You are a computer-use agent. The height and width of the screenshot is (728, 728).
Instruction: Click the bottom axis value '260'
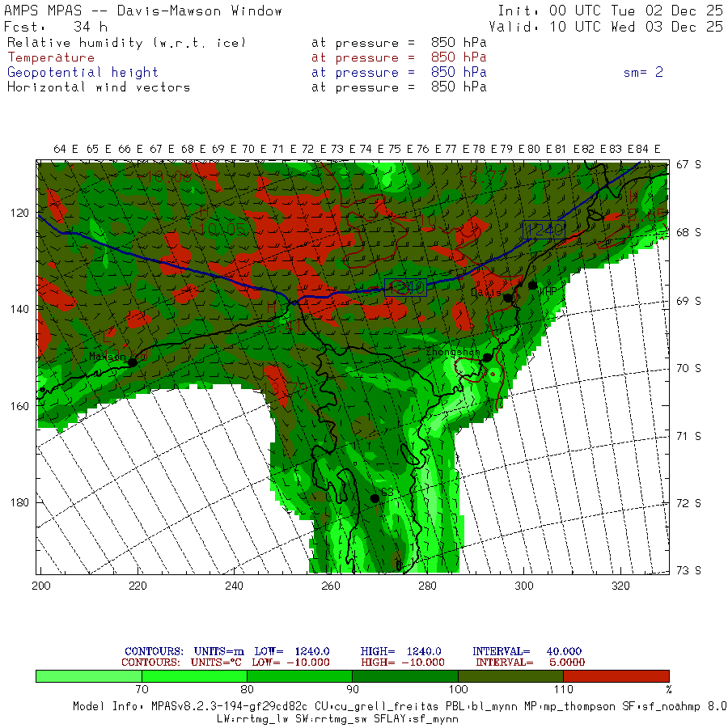click(331, 586)
